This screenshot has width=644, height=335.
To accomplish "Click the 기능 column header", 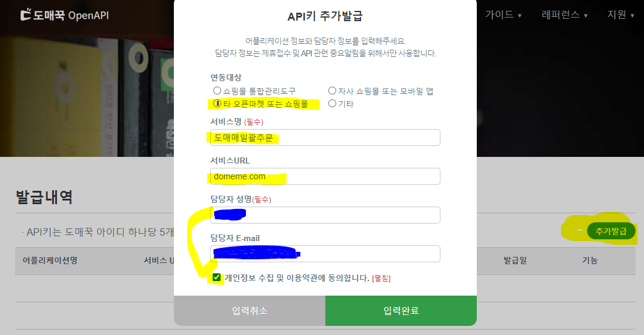I will point(590,260).
